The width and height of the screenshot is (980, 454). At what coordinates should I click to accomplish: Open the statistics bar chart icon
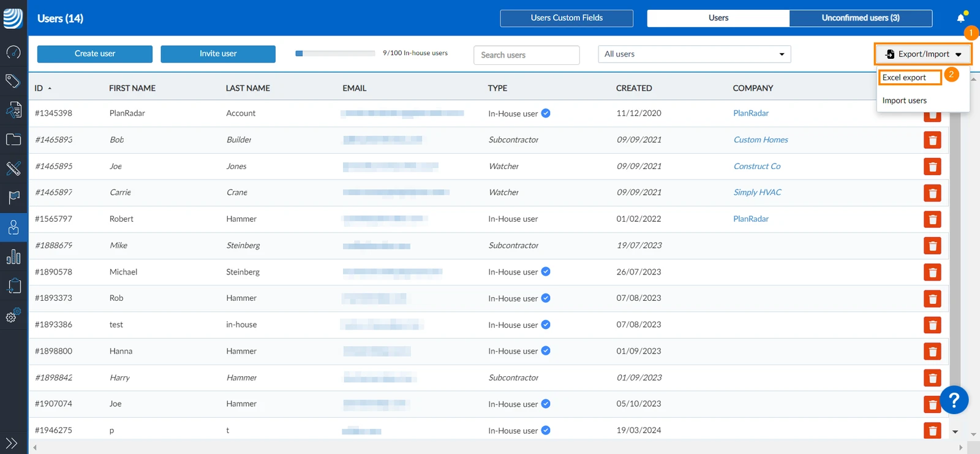13,257
